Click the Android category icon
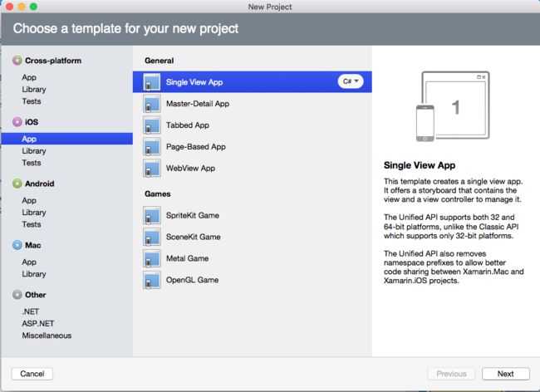The image size is (540, 392). pyautogui.click(x=17, y=184)
